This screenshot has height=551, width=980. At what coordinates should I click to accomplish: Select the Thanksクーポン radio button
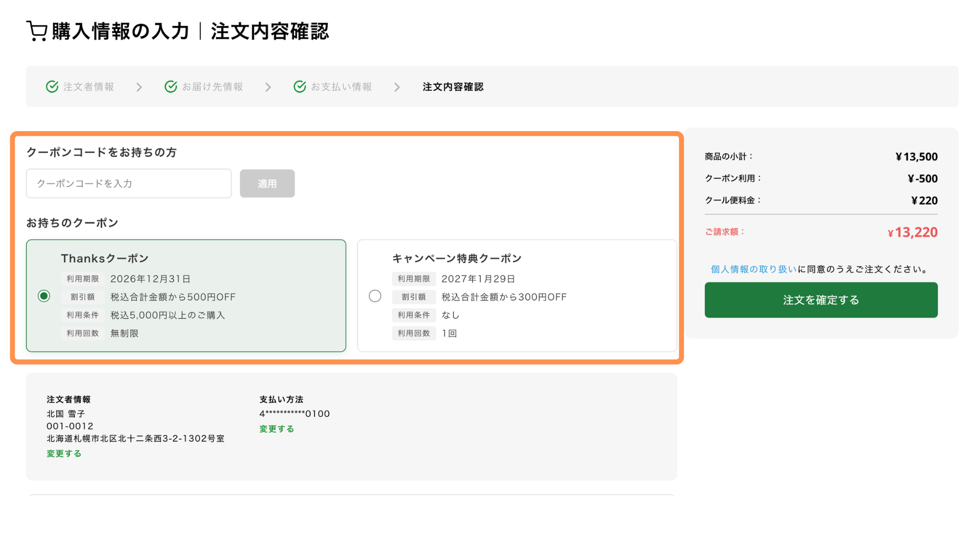point(44,296)
